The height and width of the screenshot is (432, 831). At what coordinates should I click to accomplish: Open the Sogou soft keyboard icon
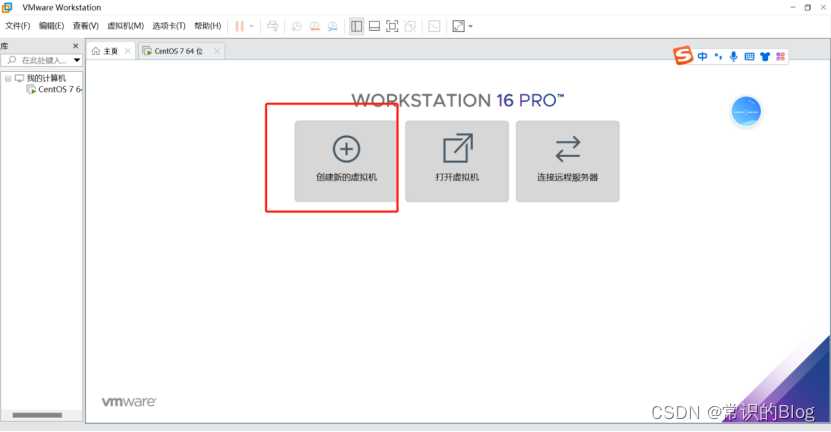tap(749, 56)
